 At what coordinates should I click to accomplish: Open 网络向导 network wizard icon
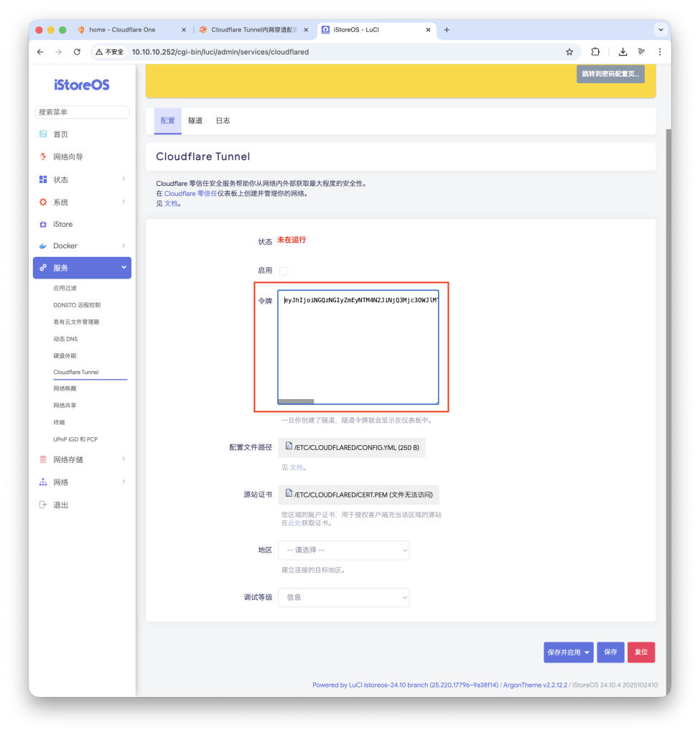[43, 157]
